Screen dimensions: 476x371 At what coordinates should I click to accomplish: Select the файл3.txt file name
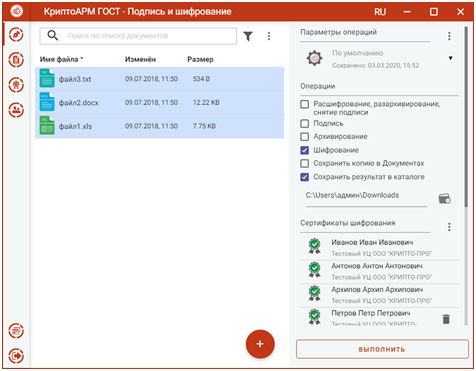(75, 79)
